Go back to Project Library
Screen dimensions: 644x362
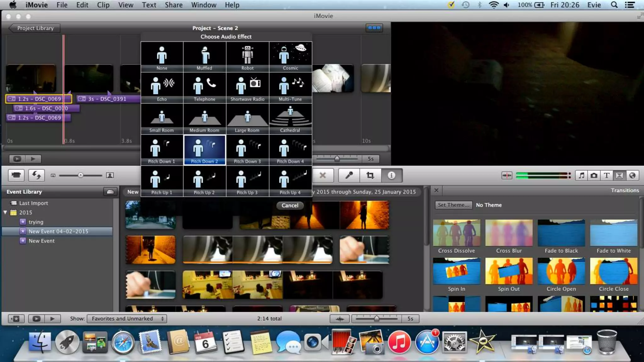pos(35,28)
